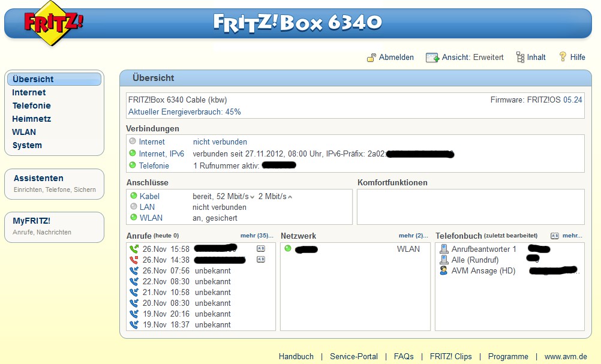
Task: Click incoming call icon for 26.Nov 07:56
Action: click(134, 270)
